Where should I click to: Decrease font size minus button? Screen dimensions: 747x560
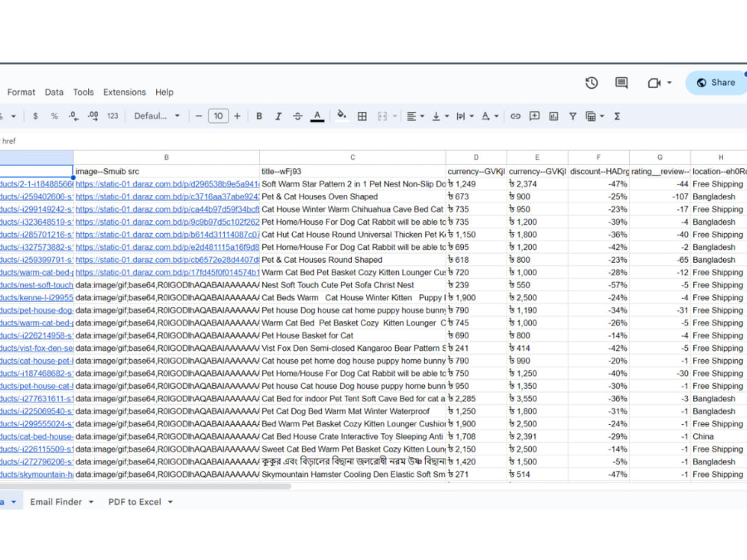(199, 116)
